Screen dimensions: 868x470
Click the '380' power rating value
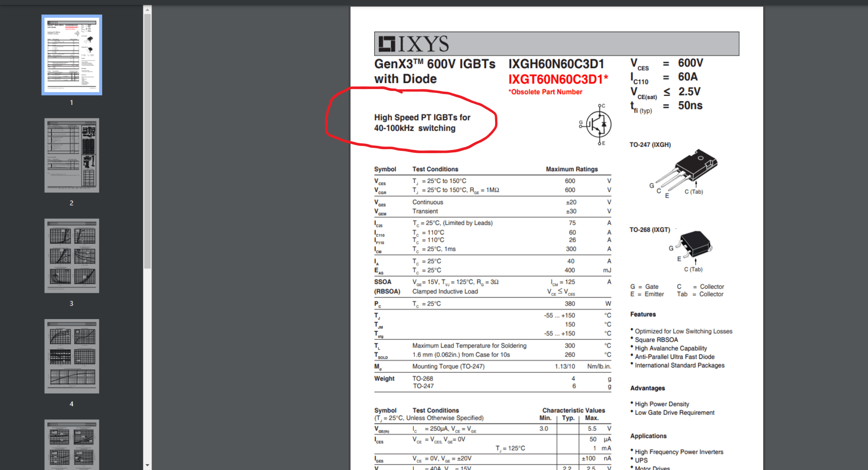click(570, 304)
